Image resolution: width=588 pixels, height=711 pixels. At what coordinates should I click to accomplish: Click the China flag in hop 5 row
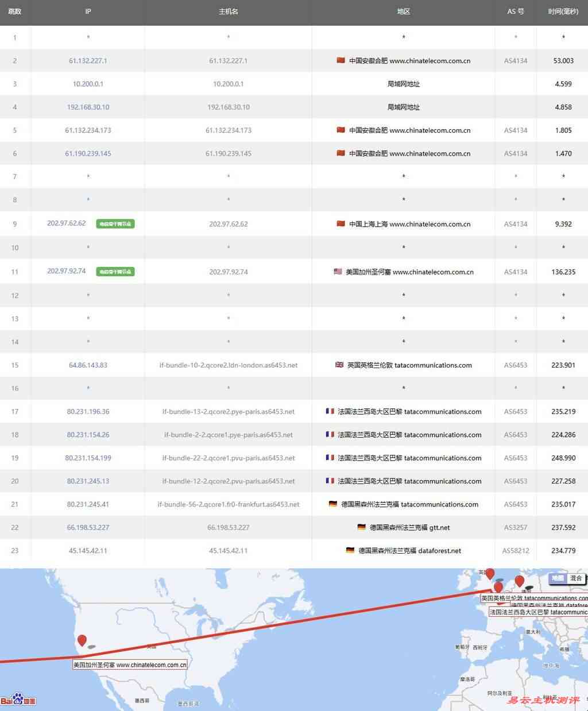[341, 130]
